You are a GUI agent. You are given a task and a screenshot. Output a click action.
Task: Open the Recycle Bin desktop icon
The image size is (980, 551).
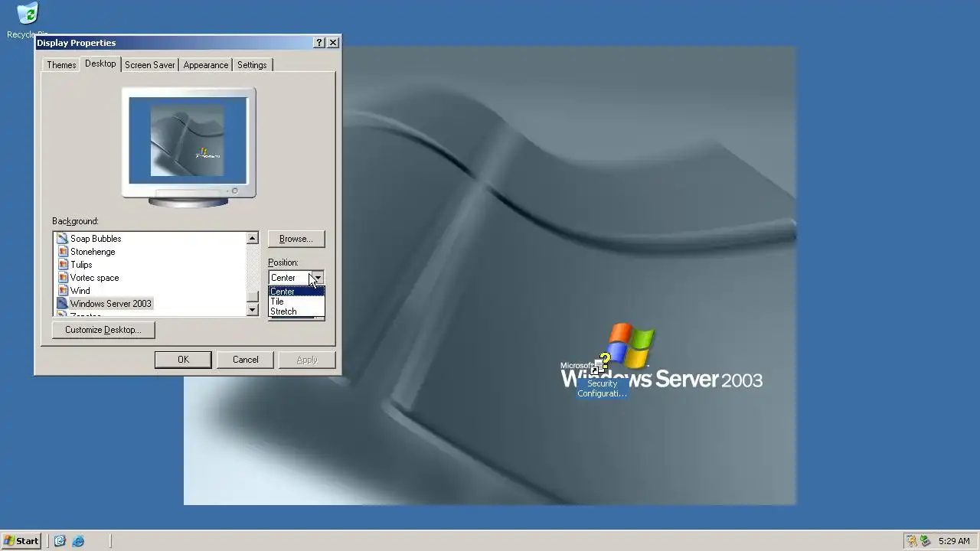point(27,15)
